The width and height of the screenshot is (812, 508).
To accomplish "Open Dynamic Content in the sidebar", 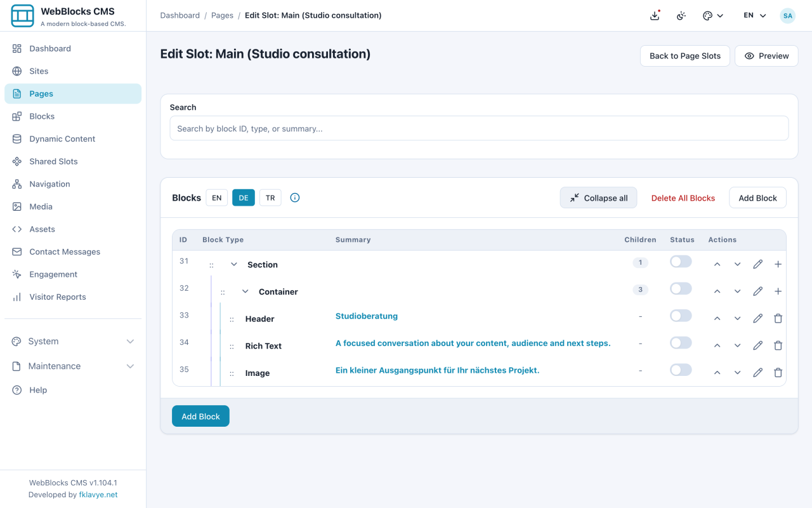I will pos(73,138).
